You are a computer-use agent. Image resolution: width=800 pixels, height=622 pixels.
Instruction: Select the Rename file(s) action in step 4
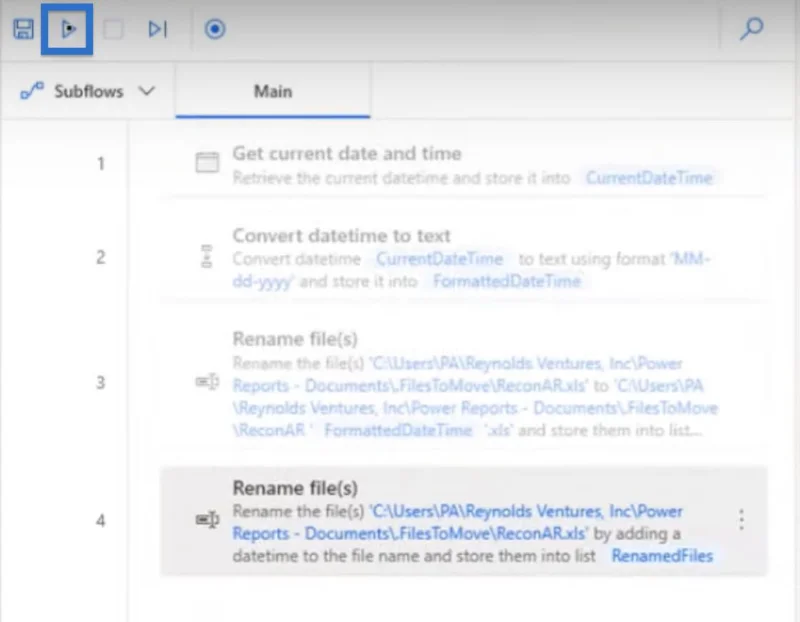click(463, 521)
